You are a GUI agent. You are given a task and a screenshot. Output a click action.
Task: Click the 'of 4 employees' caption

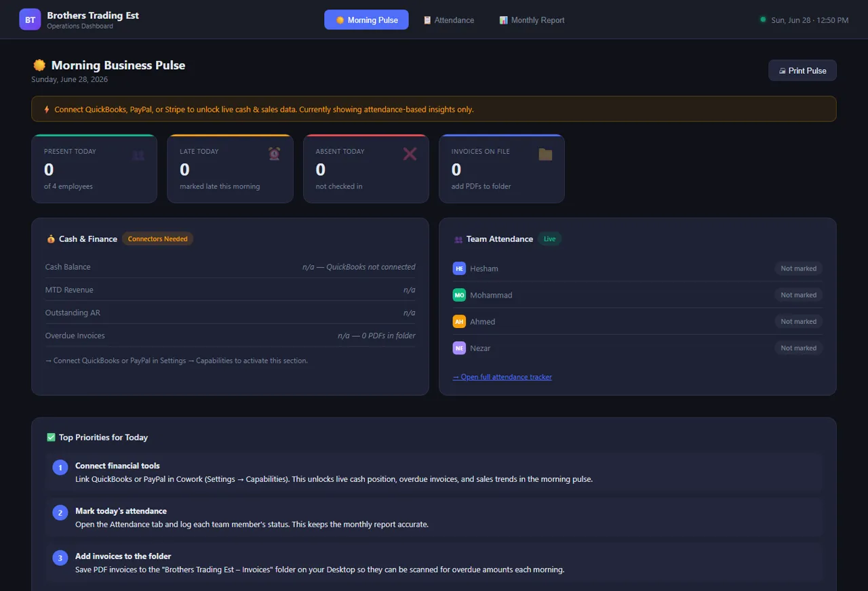[68, 186]
